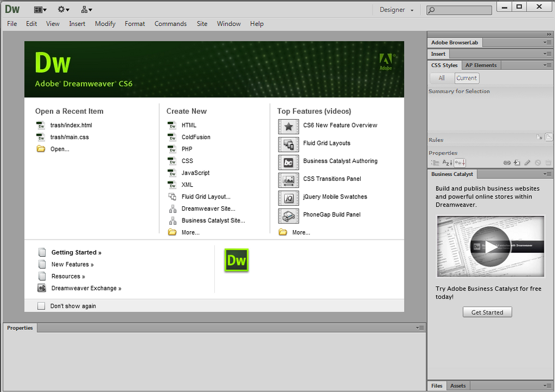Click the CSS Transitions Panel video icon
Image resolution: width=555 pixels, height=392 pixels.
[x=289, y=180]
